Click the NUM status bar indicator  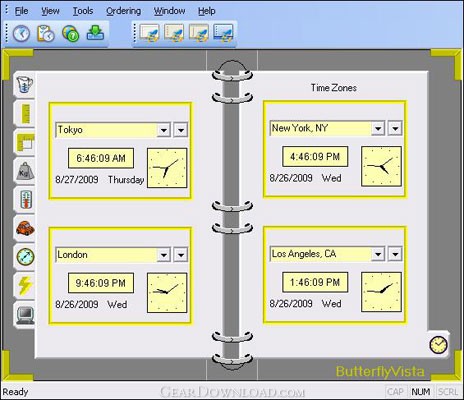click(x=421, y=392)
